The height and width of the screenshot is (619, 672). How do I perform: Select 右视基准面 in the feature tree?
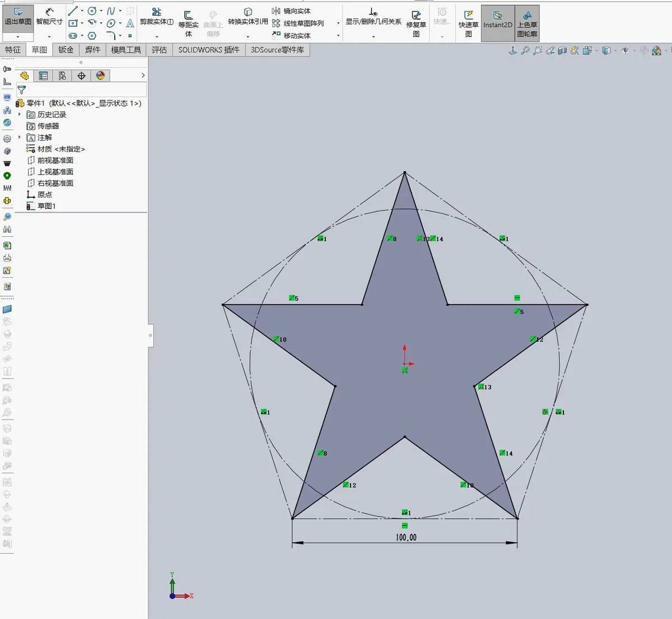50,183
